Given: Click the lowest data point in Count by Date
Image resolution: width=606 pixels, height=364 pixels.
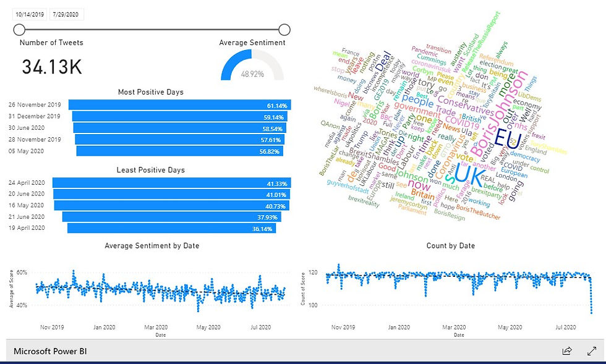Looking at the screenshot, I should [591, 312].
